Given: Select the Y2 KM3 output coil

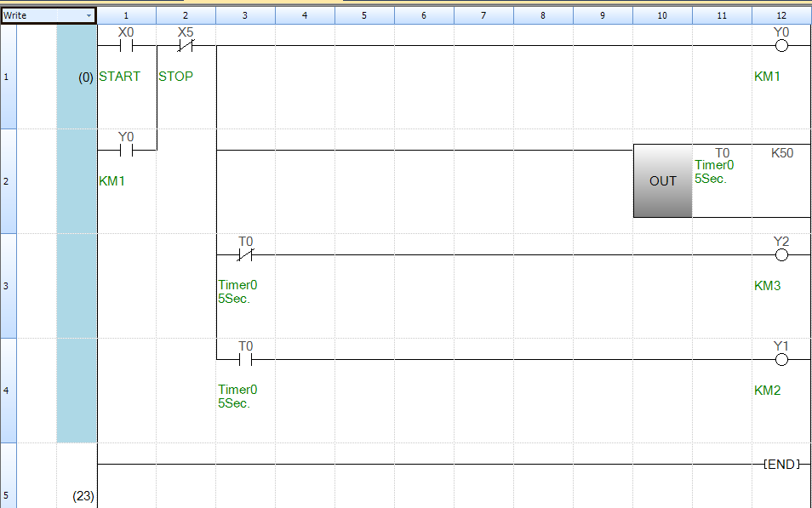Looking at the screenshot, I should point(781,254).
